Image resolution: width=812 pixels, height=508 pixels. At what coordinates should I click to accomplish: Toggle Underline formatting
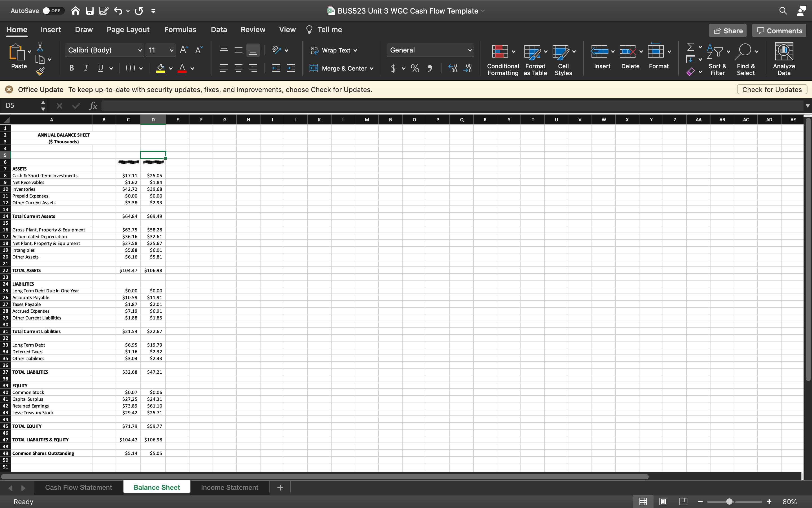coord(100,68)
